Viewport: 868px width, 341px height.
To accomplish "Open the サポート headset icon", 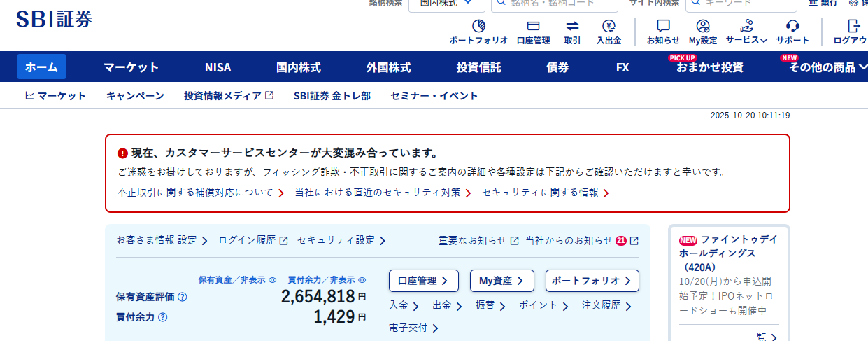I will click(x=792, y=26).
